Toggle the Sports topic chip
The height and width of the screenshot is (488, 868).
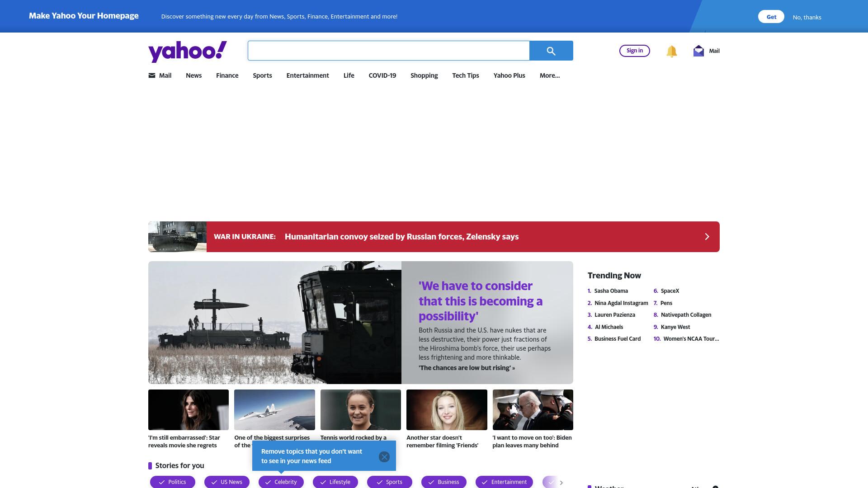[390, 482]
